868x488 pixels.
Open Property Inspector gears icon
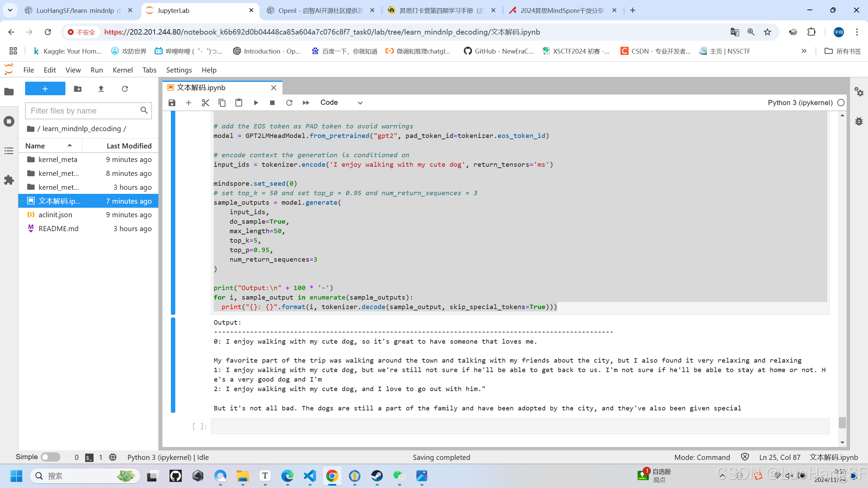tap(859, 92)
